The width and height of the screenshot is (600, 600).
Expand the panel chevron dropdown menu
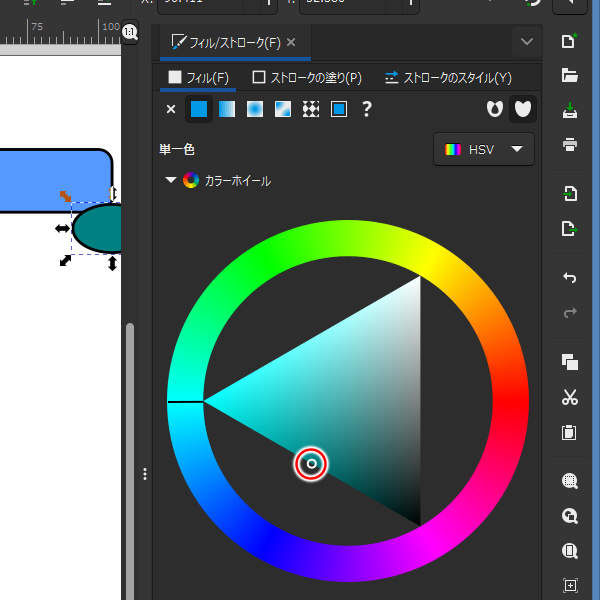(x=527, y=42)
